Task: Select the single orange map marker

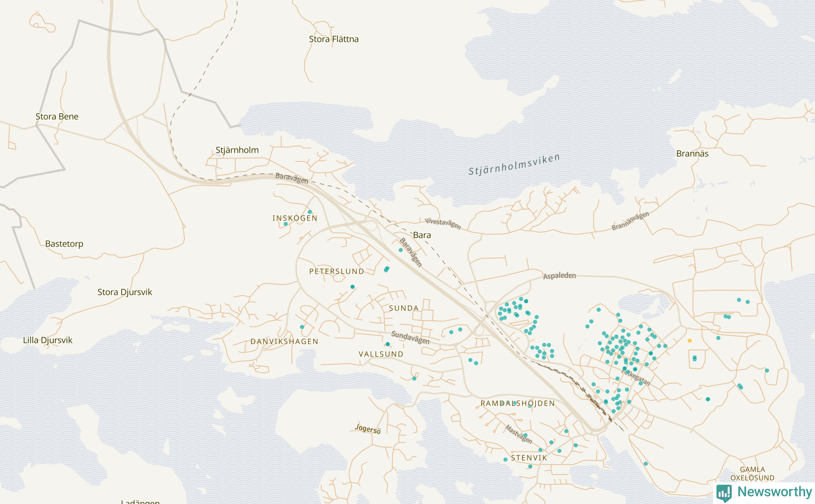Action: click(x=690, y=341)
